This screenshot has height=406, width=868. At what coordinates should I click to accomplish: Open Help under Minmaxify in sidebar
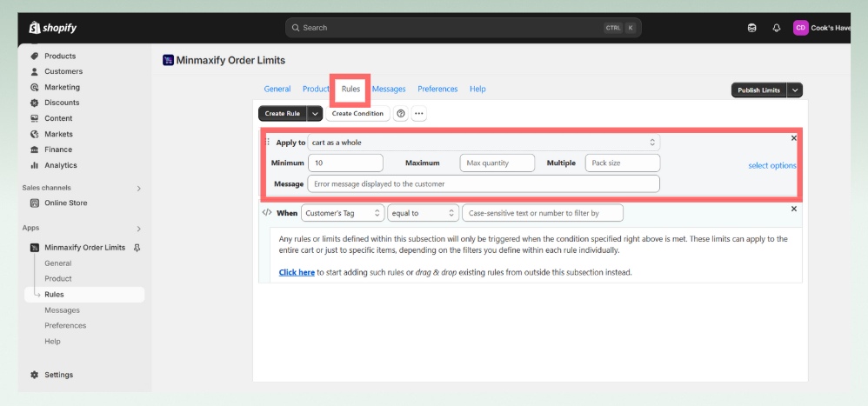coord(52,342)
